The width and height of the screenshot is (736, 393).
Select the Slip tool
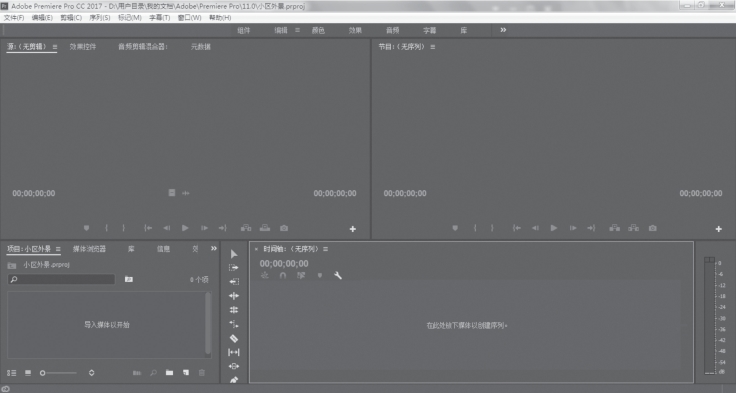[x=234, y=352]
